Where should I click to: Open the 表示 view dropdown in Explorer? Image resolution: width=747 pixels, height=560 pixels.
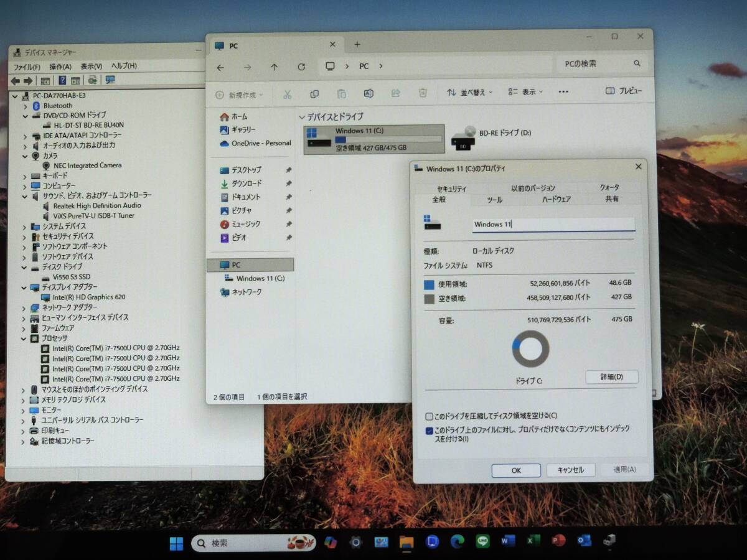525,91
